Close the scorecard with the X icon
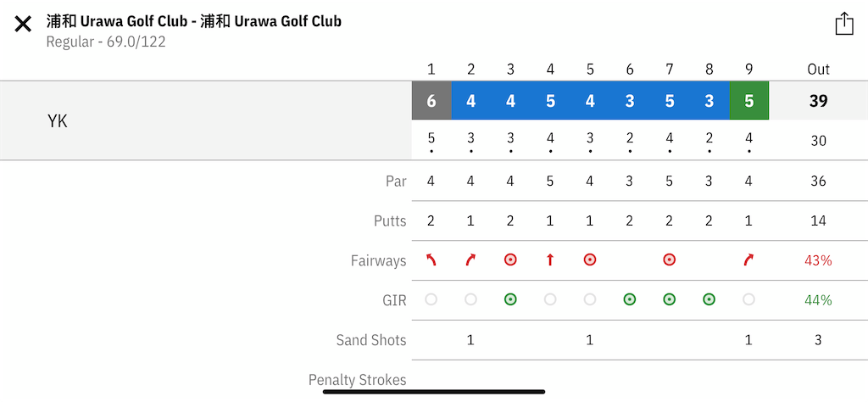Viewport: 868px width, 402px height. [x=23, y=25]
